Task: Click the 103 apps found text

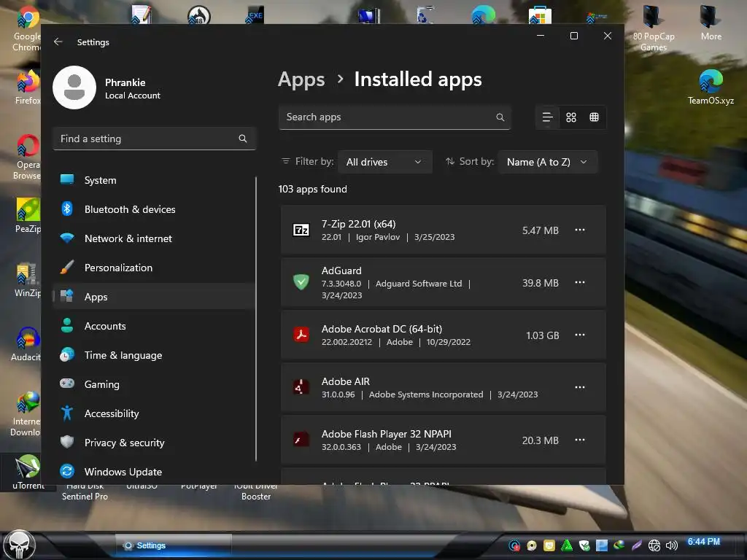Action: [x=312, y=189]
